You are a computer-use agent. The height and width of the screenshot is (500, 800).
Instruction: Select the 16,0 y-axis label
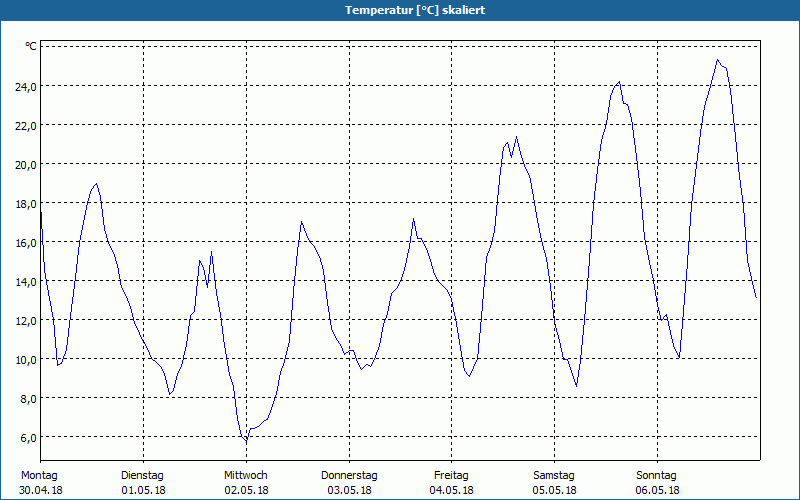point(26,243)
